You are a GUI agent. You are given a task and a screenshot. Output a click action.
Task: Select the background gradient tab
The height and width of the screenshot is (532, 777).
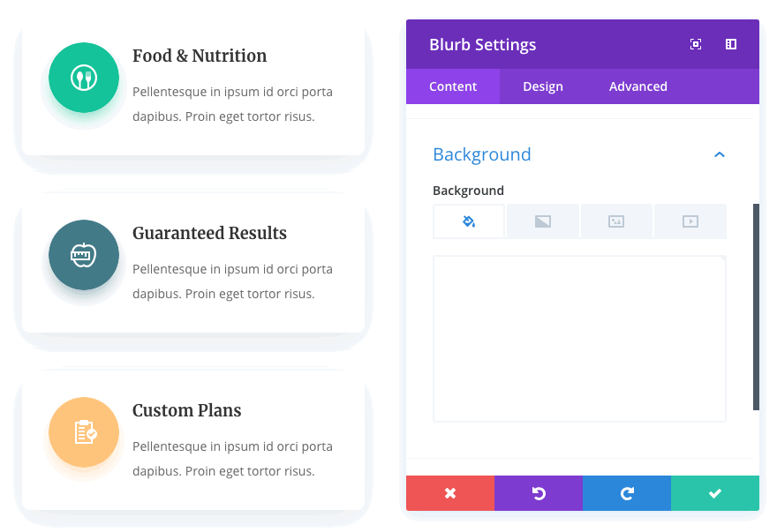(543, 221)
